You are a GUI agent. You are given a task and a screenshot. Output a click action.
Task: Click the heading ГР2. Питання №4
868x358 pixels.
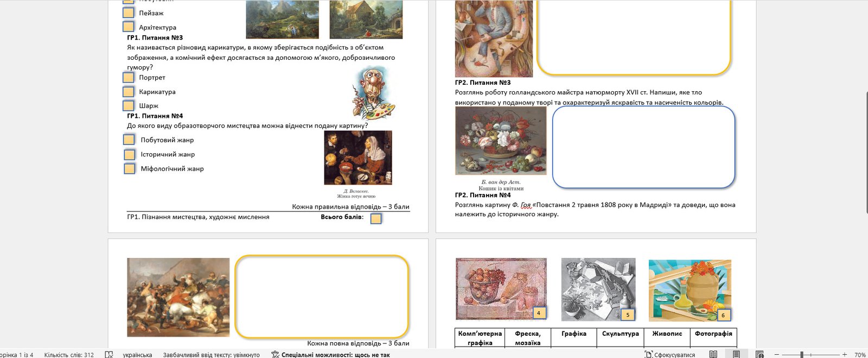point(483,195)
